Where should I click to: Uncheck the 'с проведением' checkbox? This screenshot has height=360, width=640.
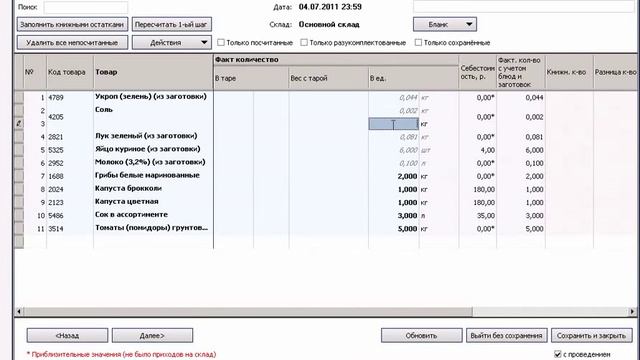558,354
